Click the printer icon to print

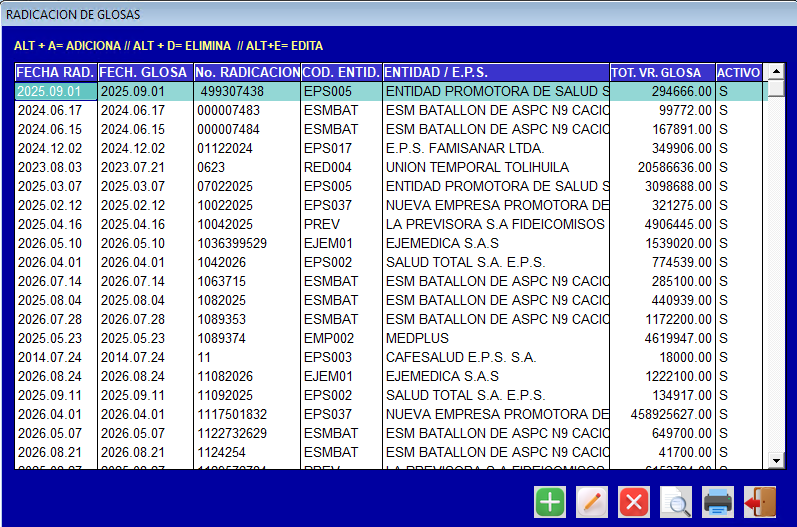pos(718,502)
